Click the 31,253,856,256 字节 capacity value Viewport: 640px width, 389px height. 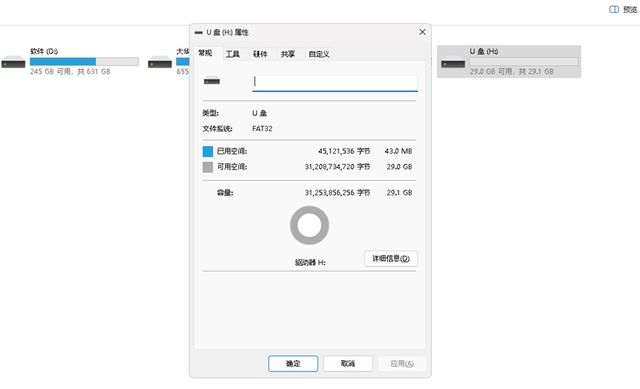pyautogui.click(x=337, y=193)
